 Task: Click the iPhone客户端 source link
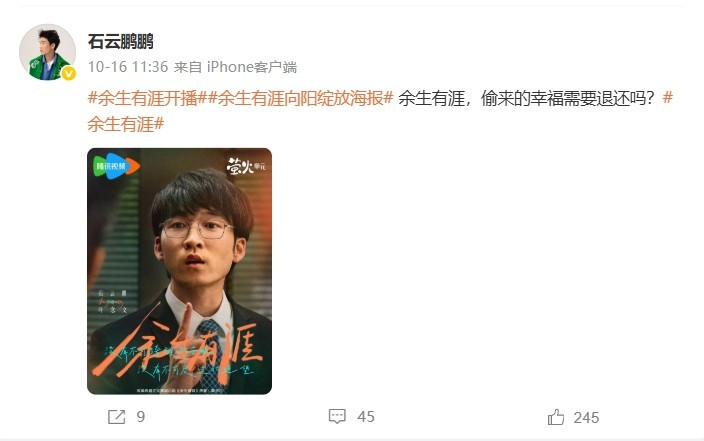coord(252,67)
